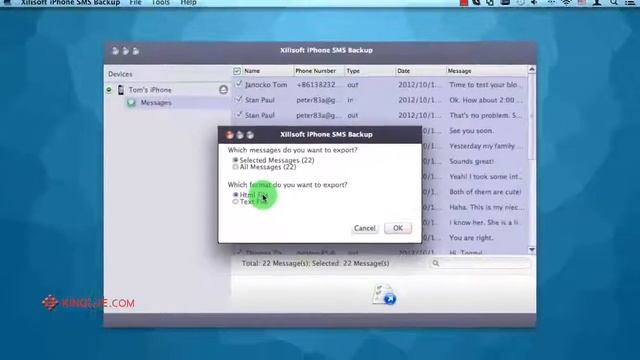This screenshot has height=360, width=640.
Task: Sort by the Name column header
Action: point(268,71)
